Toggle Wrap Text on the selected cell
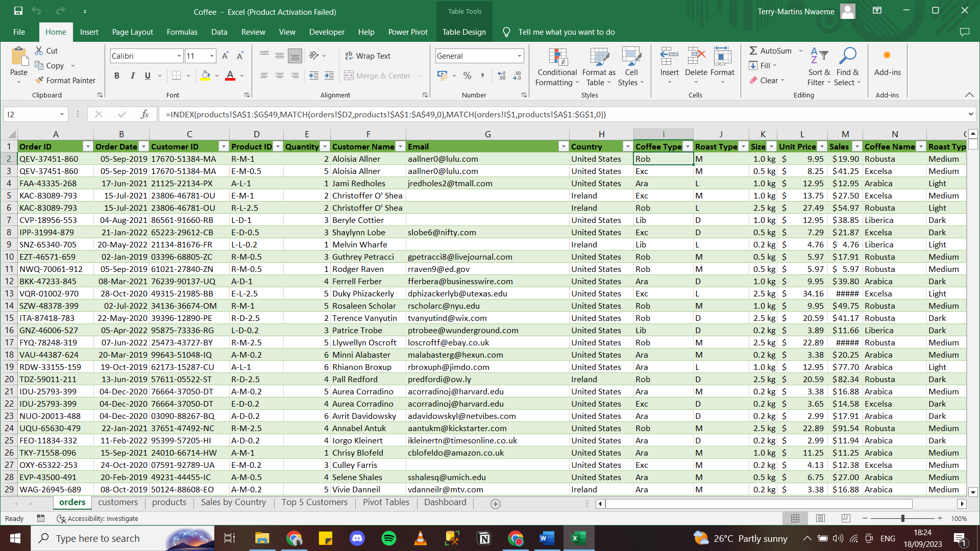Image resolution: width=980 pixels, height=551 pixels. (x=367, y=56)
